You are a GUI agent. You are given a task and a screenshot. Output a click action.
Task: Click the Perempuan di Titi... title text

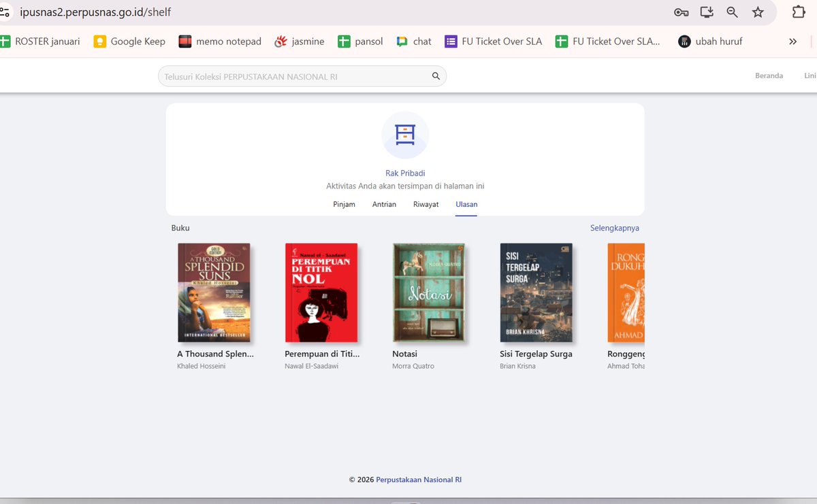(322, 354)
